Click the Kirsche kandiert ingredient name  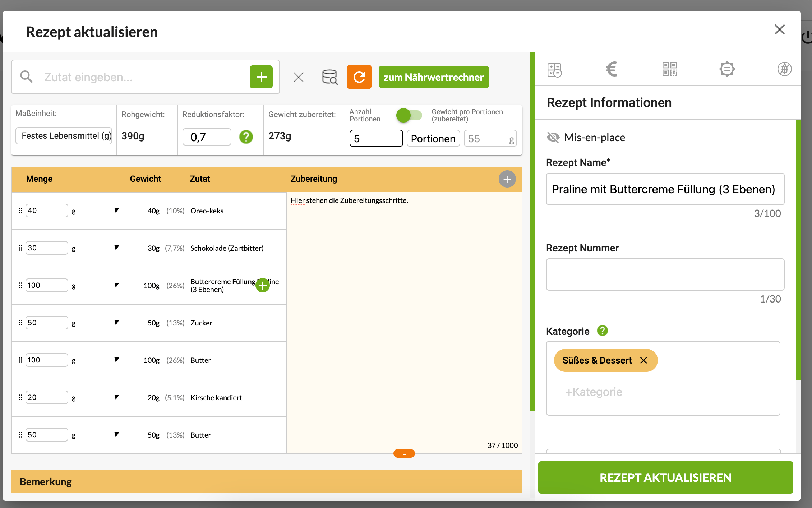[x=216, y=398]
